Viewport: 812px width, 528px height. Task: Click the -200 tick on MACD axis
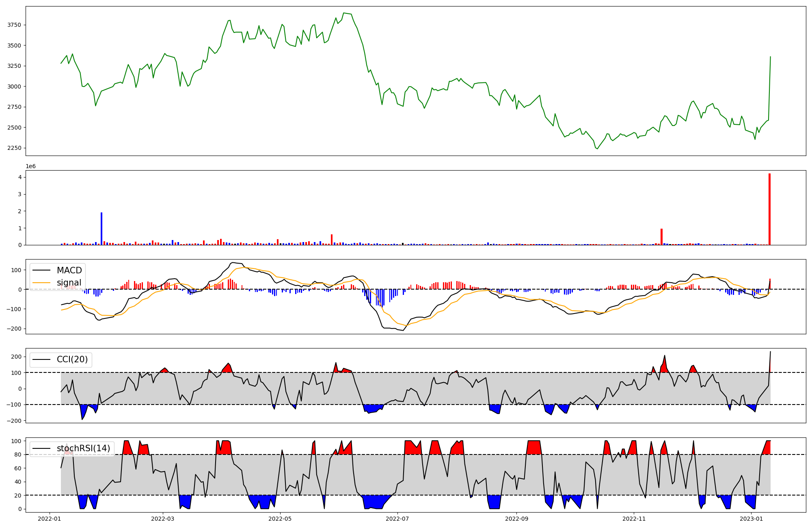[x=15, y=329]
